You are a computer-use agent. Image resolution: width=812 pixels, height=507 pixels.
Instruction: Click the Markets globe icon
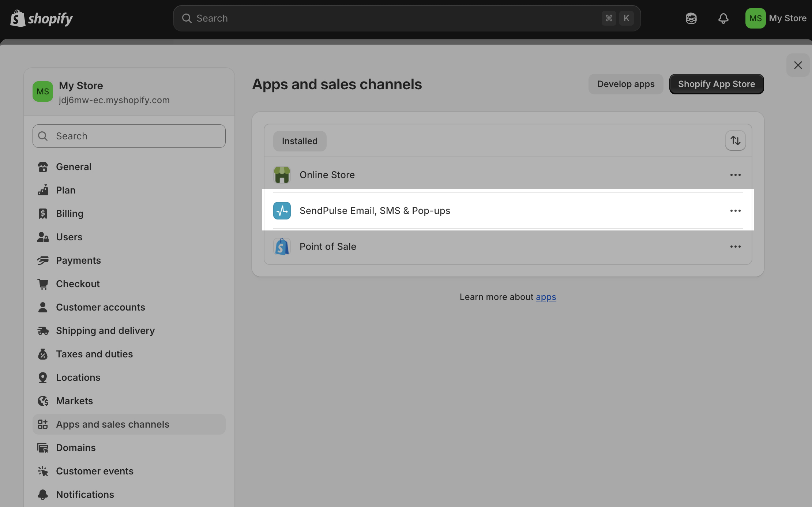(43, 401)
